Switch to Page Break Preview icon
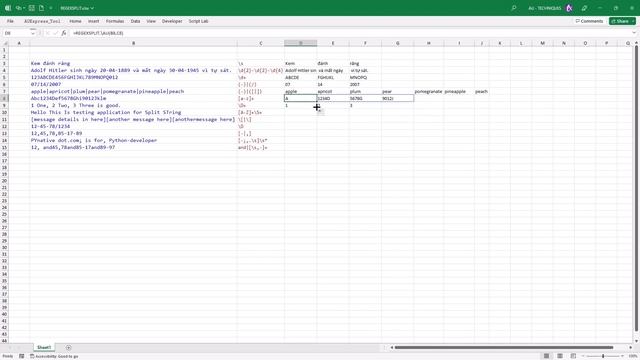 [573, 356]
